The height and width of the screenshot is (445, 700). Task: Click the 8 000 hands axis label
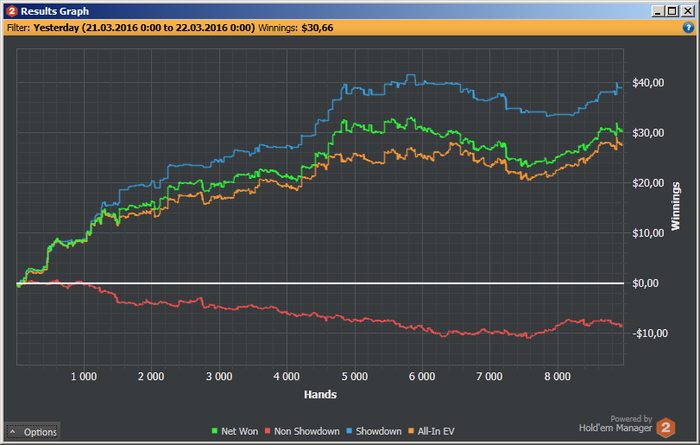tap(557, 377)
